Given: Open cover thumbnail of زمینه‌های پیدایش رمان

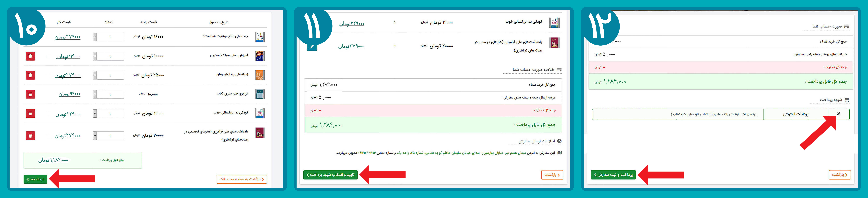Looking at the screenshot, I should tap(260, 75).
